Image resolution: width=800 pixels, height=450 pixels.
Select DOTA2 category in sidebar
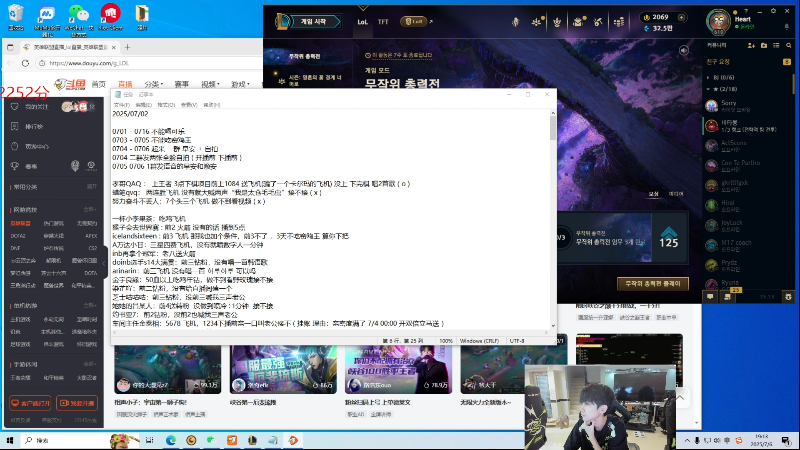18,236
